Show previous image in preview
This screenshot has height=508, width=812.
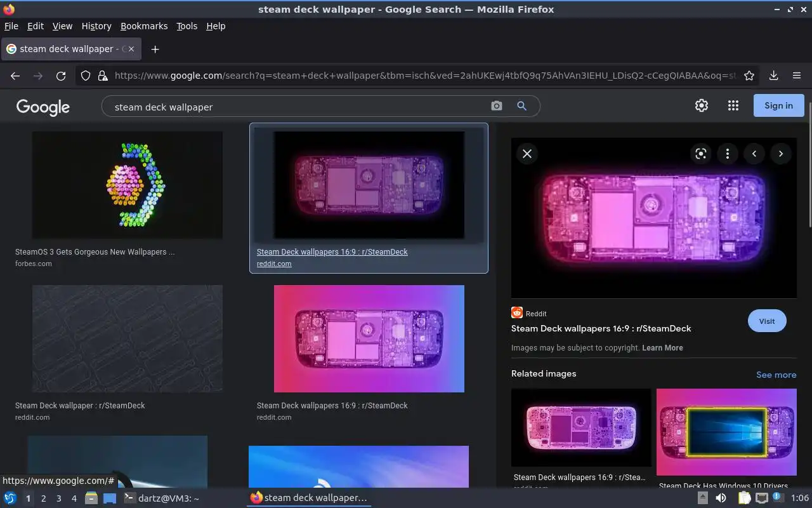pyautogui.click(x=754, y=154)
